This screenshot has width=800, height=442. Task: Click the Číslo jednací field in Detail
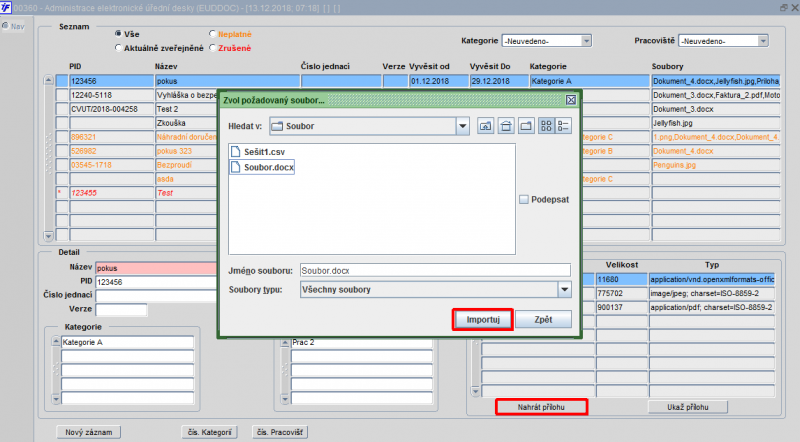(x=156, y=296)
